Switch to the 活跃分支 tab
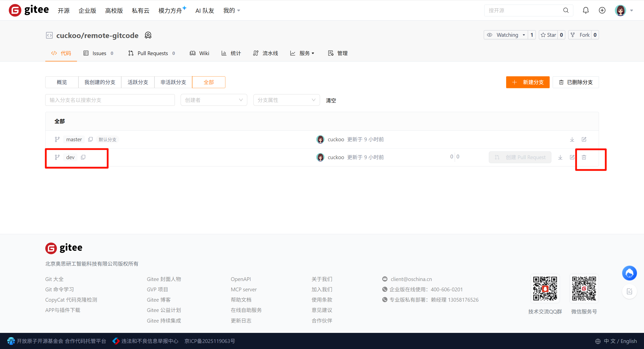The height and width of the screenshot is (349, 644). click(x=138, y=82)
